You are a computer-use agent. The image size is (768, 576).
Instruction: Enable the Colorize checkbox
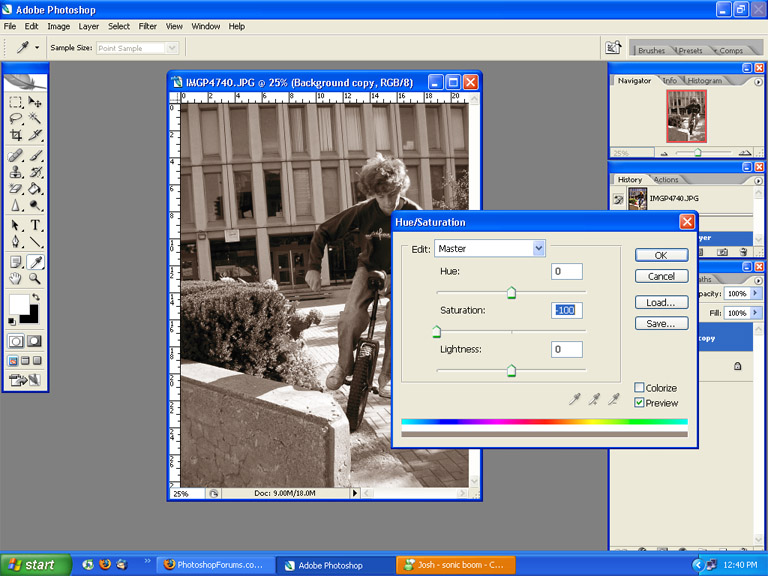tap(640, 388)
